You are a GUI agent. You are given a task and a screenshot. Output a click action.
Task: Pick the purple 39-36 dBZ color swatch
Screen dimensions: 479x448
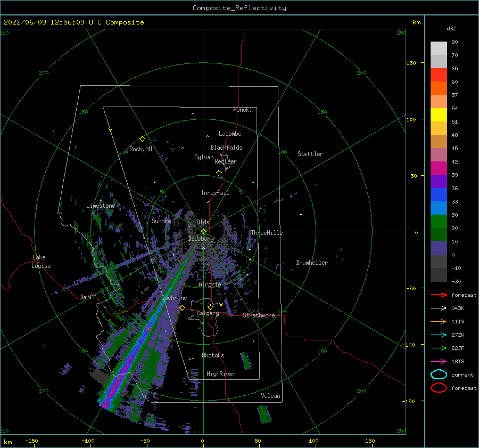pos(439,182)
